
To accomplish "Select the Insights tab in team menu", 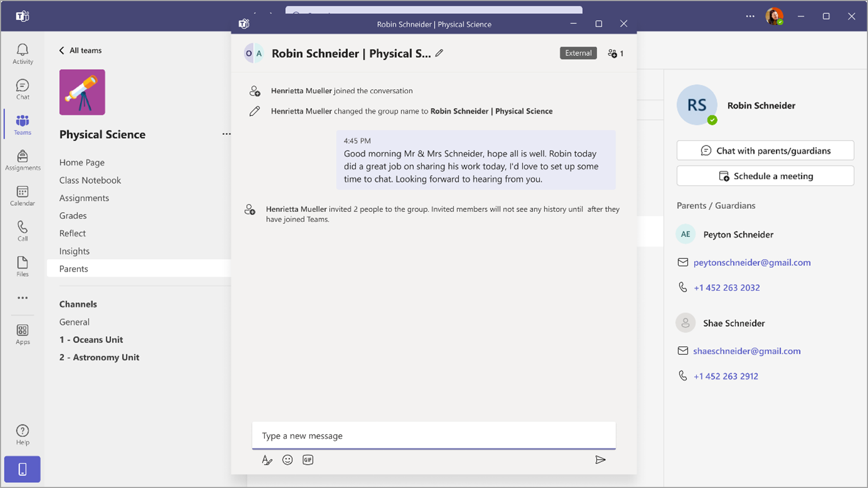I will click(x=75, y=251).
